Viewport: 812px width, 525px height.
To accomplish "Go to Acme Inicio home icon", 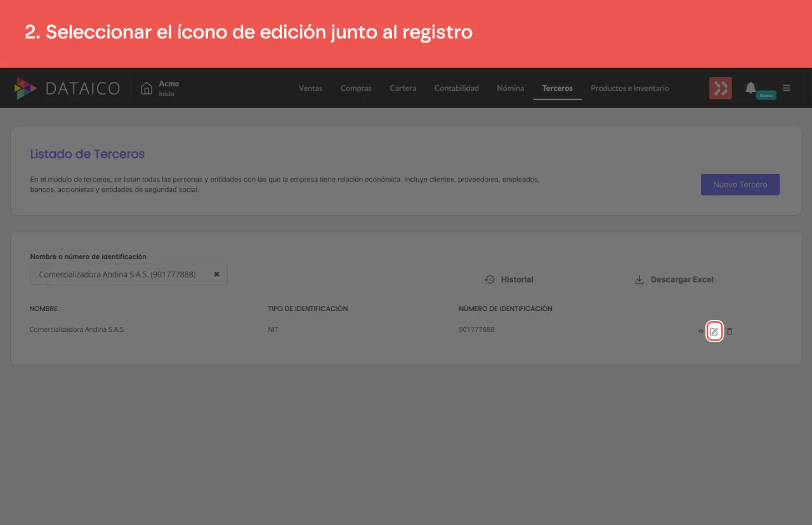I will coord(147,88).
